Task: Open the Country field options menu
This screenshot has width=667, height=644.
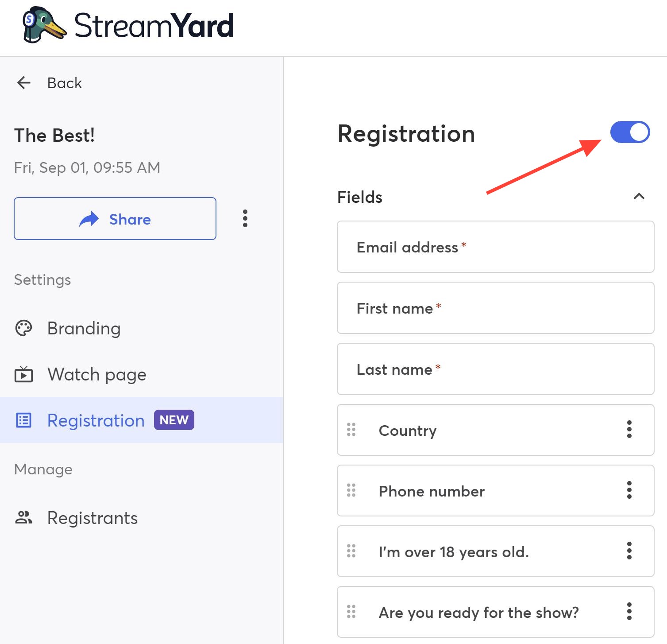Action: coord(629,430)
